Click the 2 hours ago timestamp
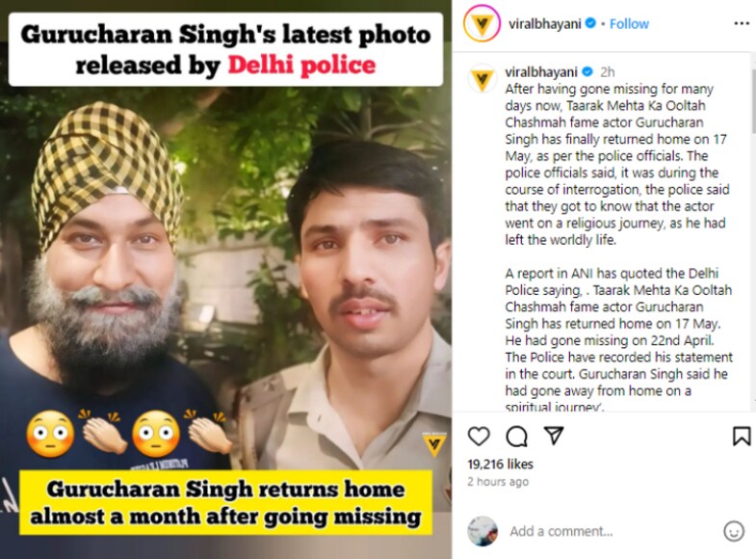 click(498, 481)
